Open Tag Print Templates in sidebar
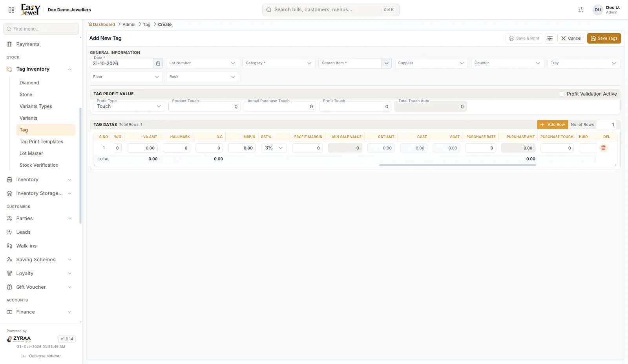The height and width of the screenshot is (364, 628). coord(41,142)
